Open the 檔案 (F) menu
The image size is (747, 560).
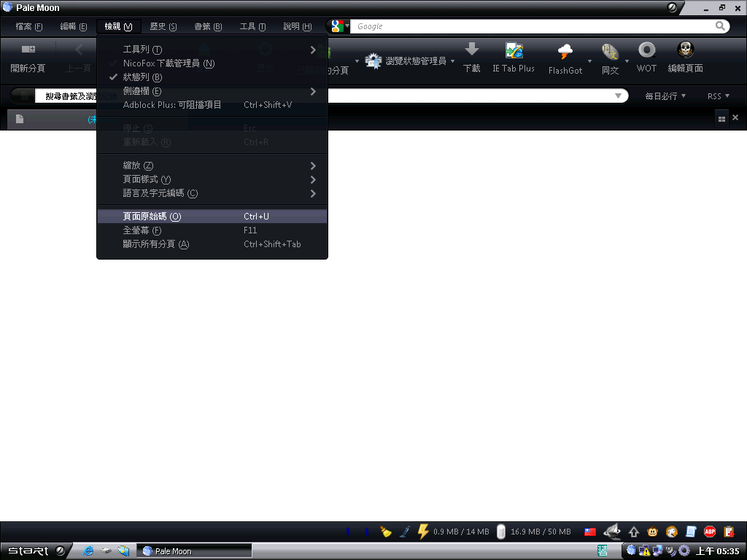[x=29, y=27]
